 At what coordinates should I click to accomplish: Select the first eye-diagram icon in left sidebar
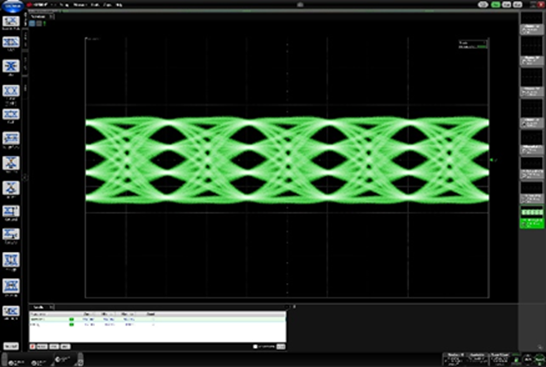11,21
